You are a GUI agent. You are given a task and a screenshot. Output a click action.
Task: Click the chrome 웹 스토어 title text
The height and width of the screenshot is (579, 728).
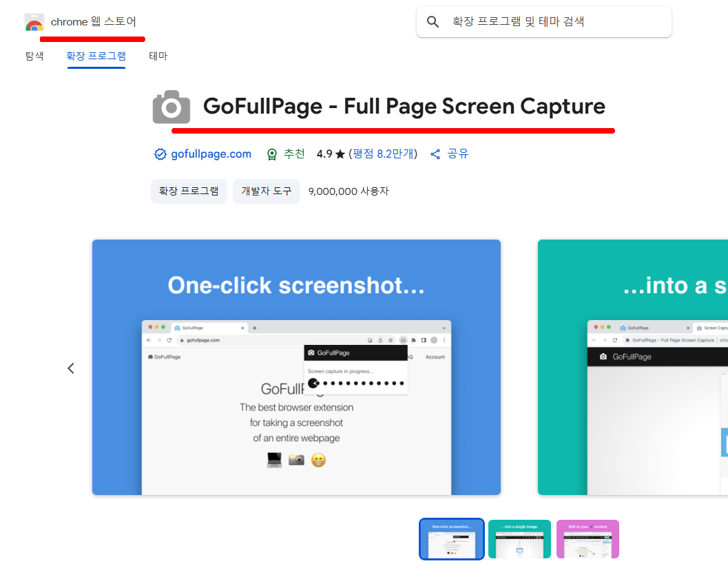point(93,22)
